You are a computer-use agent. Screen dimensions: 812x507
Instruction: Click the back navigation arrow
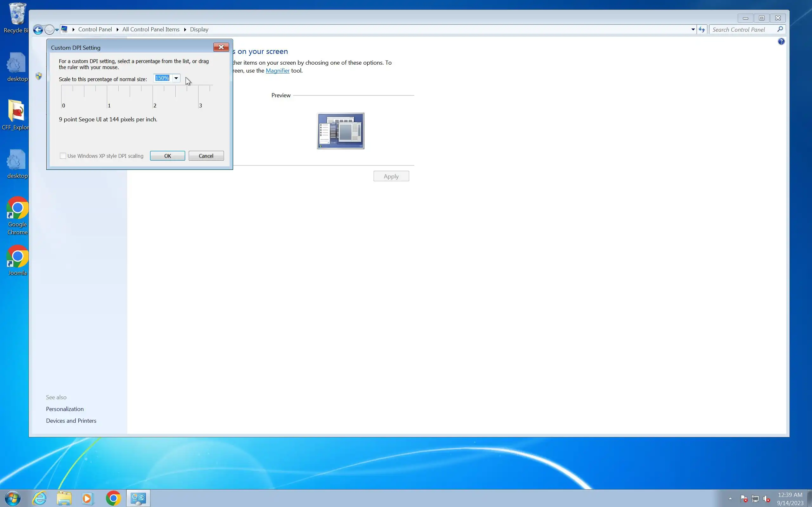[38, 30]
